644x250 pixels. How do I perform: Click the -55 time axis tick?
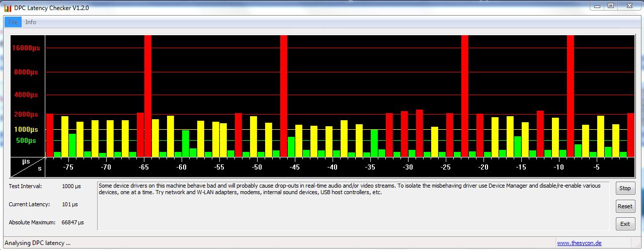click(x=219, y=167)
